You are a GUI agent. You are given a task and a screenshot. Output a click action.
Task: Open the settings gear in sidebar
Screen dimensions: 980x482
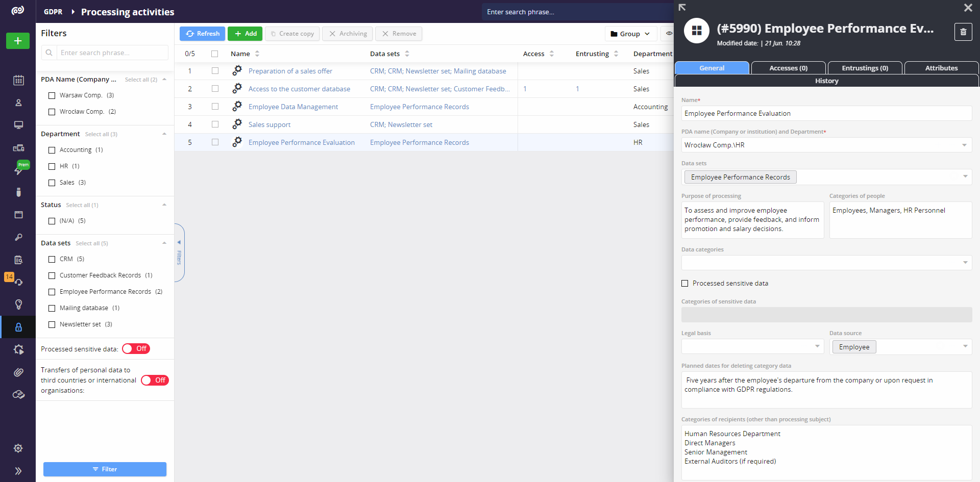(18, 448)
